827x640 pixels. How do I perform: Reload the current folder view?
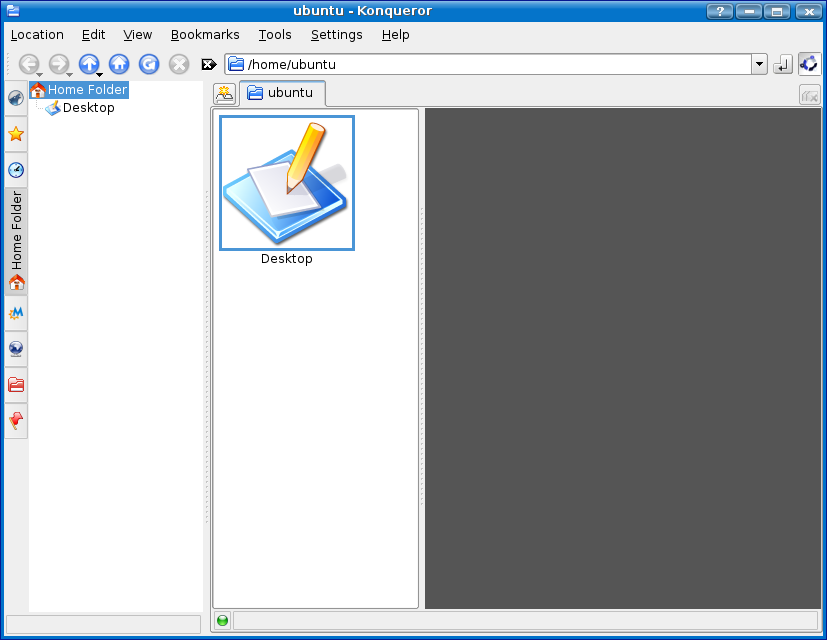coord(149,64)
